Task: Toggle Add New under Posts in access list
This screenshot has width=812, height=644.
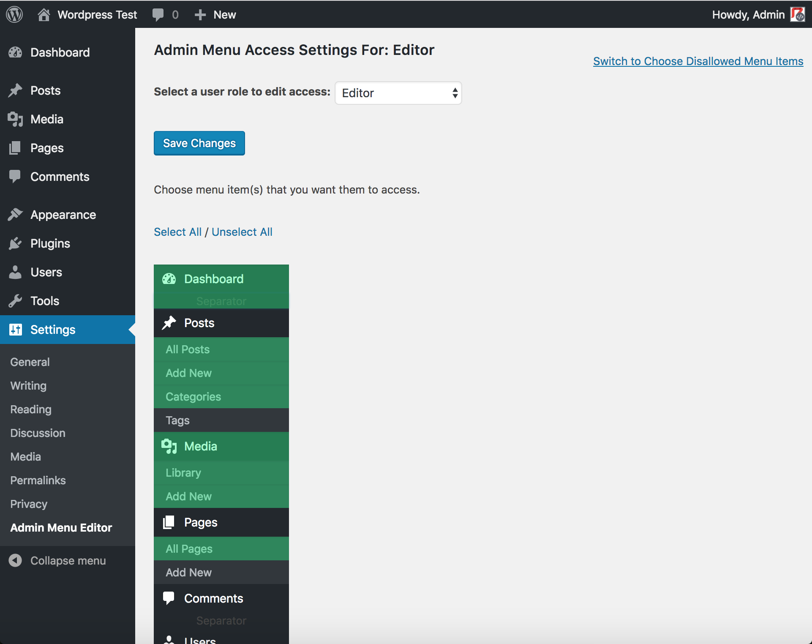Action: click(x=221, y=373)
